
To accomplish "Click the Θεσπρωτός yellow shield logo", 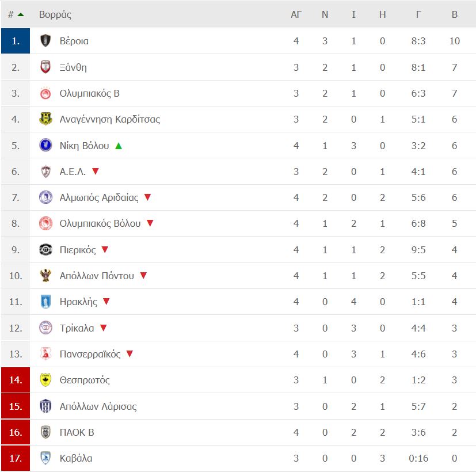I will click(x=45, y=380).
